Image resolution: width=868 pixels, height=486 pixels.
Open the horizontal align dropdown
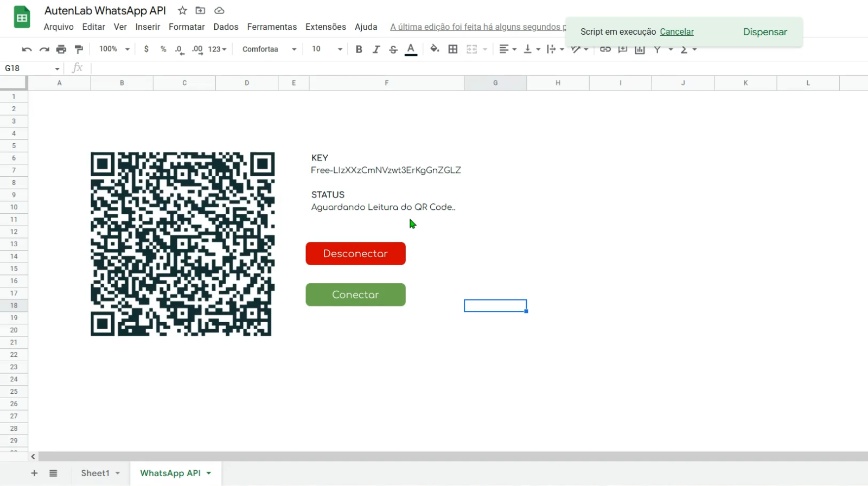tap(508, 49)
